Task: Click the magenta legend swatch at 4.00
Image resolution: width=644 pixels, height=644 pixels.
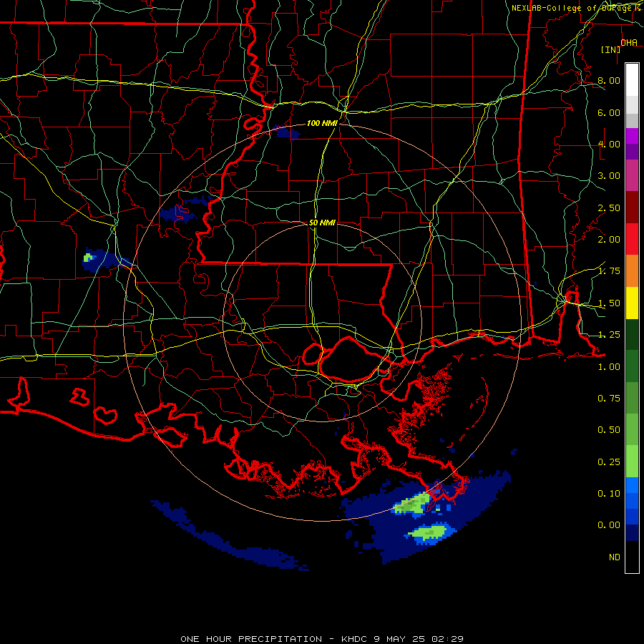Action: (632, 136)
